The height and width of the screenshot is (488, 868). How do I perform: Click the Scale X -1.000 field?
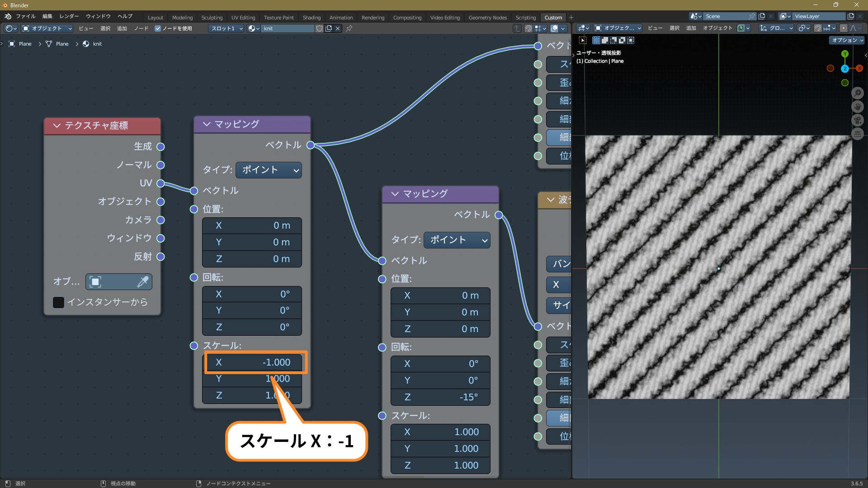pyautogui.click(x=252, y=362)
